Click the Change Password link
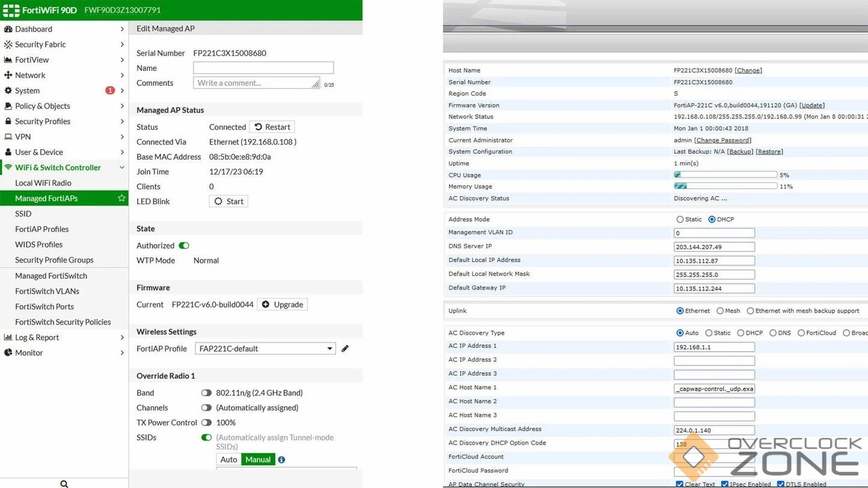 tap(723, 140)
